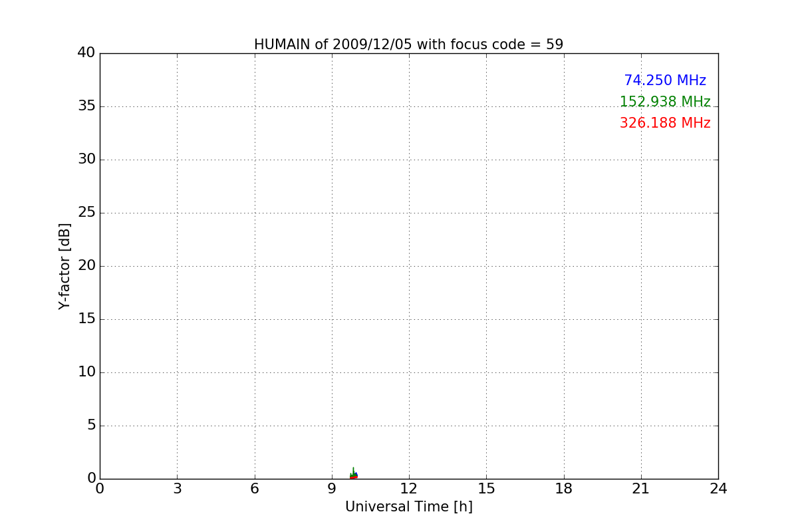Viewport: 798px width, 532px height.
Task: Select the red 326.188 MHz legend label
Action: coord(665,123)
